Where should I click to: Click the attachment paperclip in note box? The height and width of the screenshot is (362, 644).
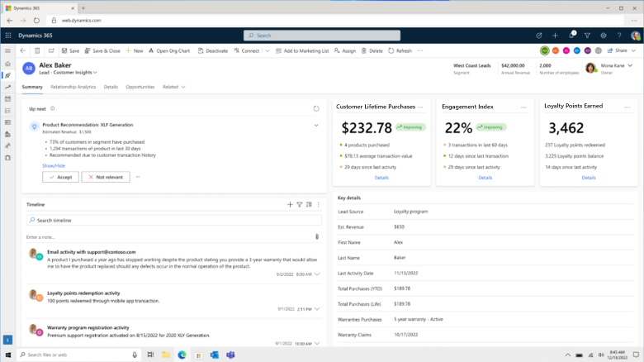coord(317,236)
